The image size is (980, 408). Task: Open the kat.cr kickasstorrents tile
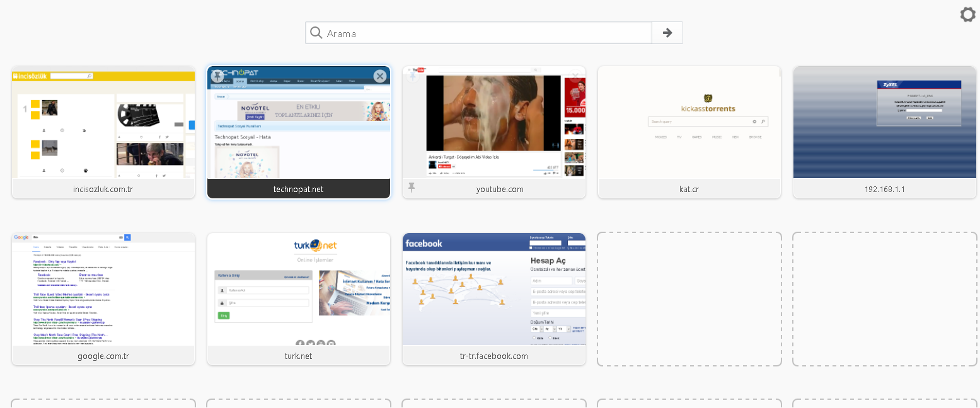tap(689, 132)
